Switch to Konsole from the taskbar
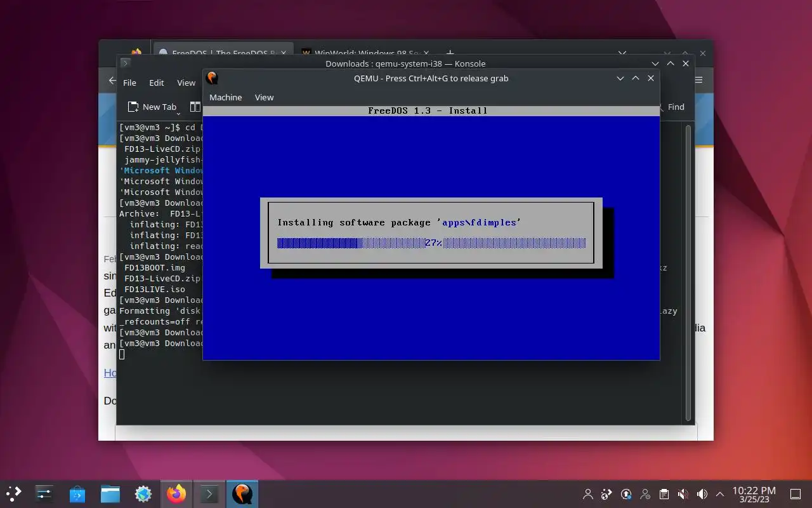 pos(209,493)
